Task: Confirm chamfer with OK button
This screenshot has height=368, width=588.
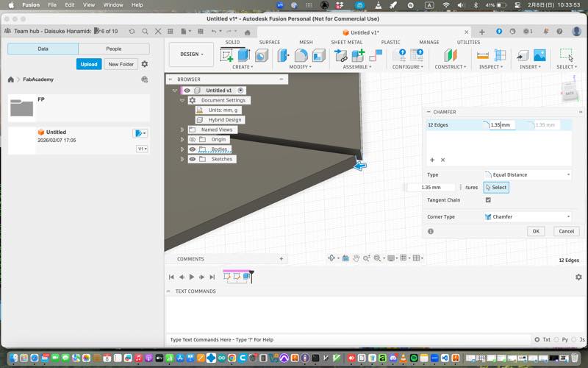Action: click(536, 231)
